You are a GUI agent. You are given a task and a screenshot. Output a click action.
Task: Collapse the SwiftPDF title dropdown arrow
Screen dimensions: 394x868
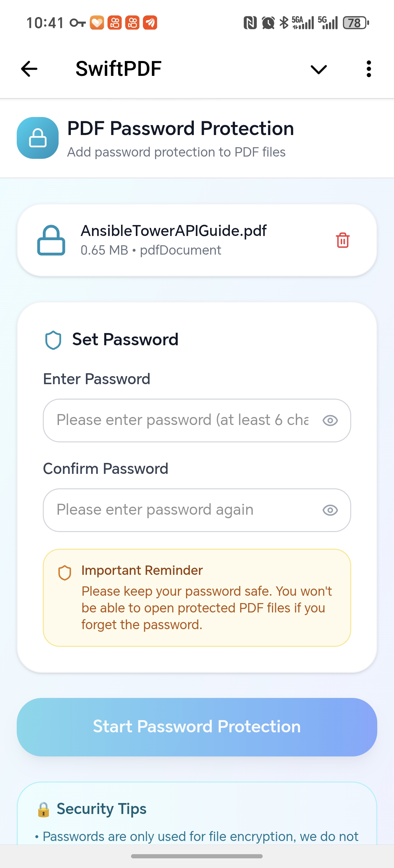point(317,69)
